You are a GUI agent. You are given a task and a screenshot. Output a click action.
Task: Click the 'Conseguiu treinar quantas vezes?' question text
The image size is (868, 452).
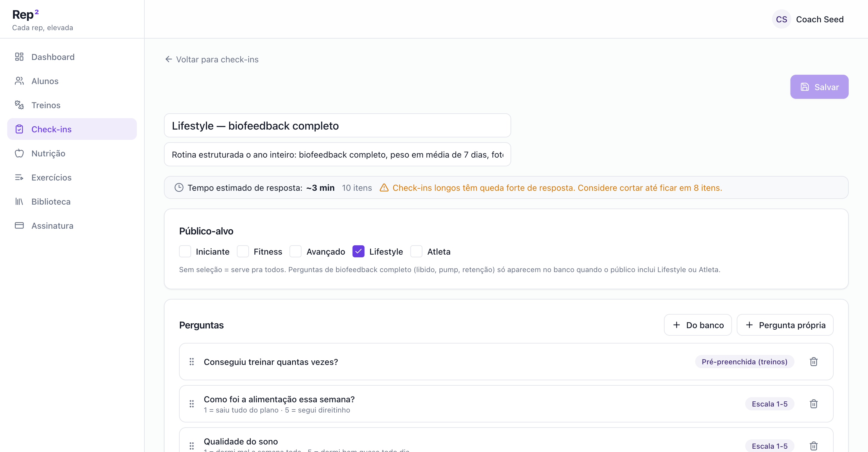click(271, 362)
